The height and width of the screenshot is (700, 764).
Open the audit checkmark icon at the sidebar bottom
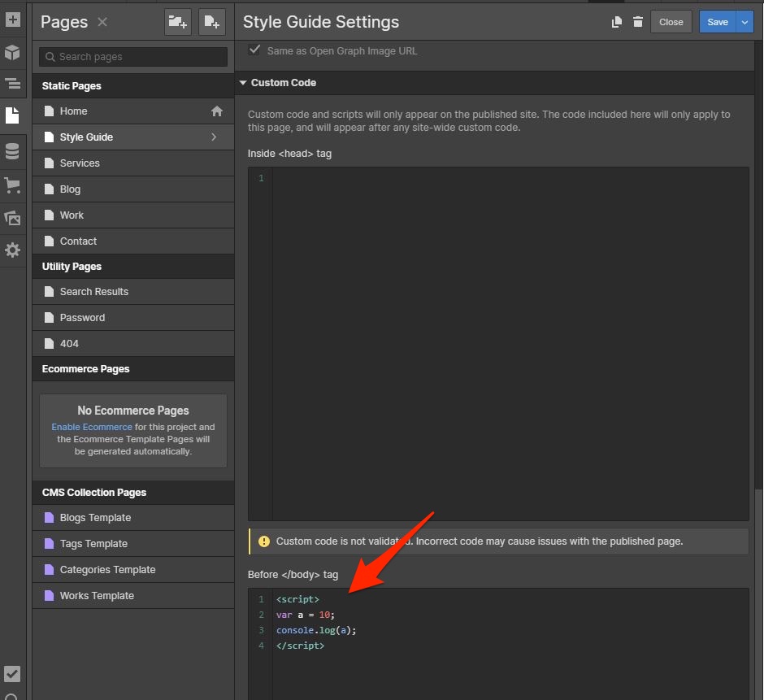[x=12, y=674]
